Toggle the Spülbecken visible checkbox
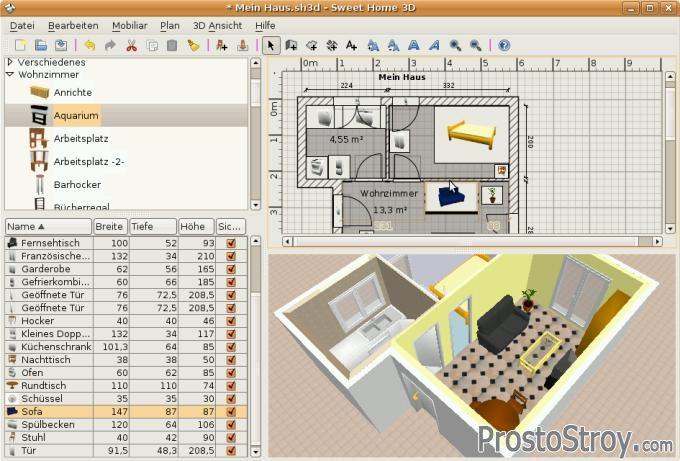 (231, 425)
